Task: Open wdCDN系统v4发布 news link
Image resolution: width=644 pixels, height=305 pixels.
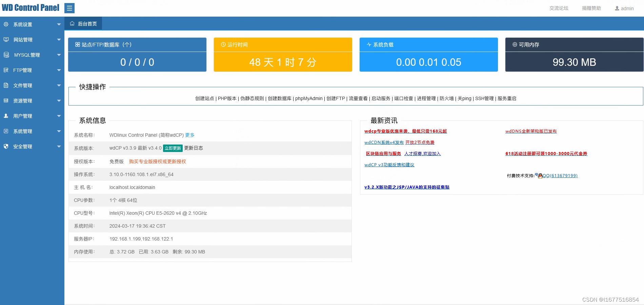Action: (x=384, y=142)
